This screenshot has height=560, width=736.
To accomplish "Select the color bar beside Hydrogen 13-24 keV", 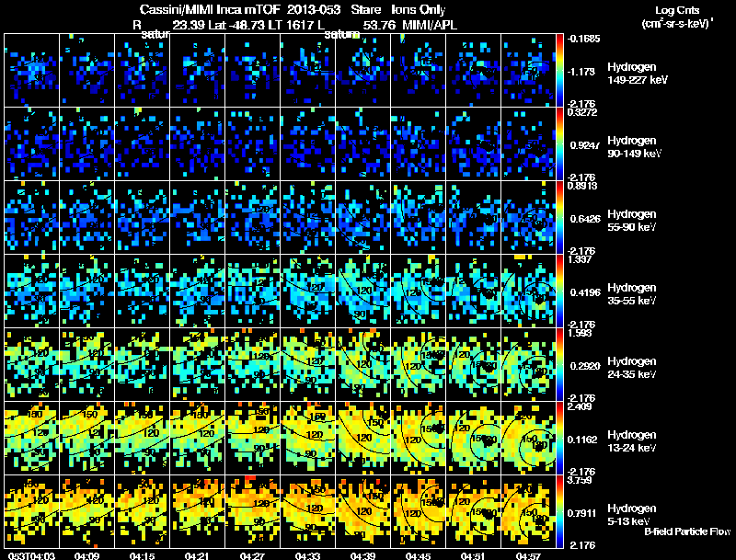I will click(559, 439).
